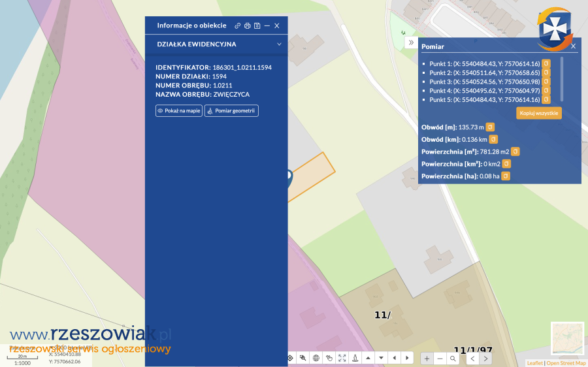Viewport: 588px width, 367px height.
Task: Copy the Powierzchnia [m²] value
Action: click(x=515, y=152)
